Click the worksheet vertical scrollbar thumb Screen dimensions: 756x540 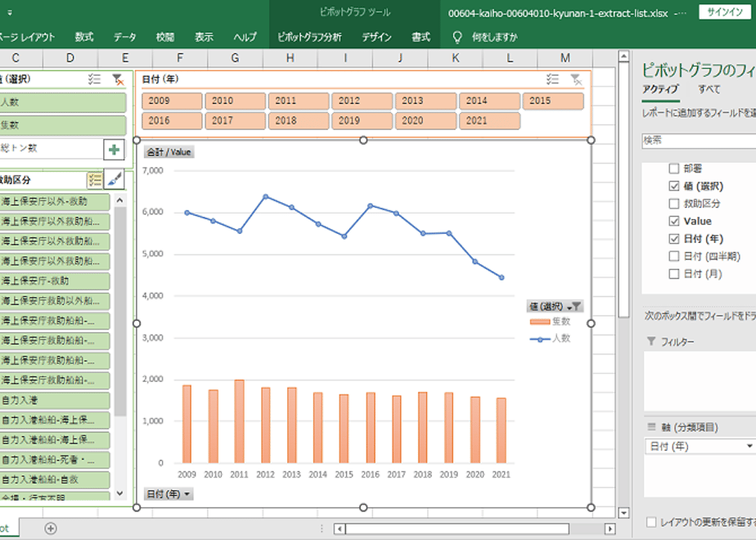point(623,191)
